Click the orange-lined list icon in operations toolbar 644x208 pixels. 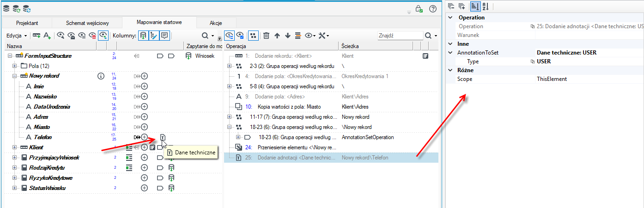coord(298,36)
